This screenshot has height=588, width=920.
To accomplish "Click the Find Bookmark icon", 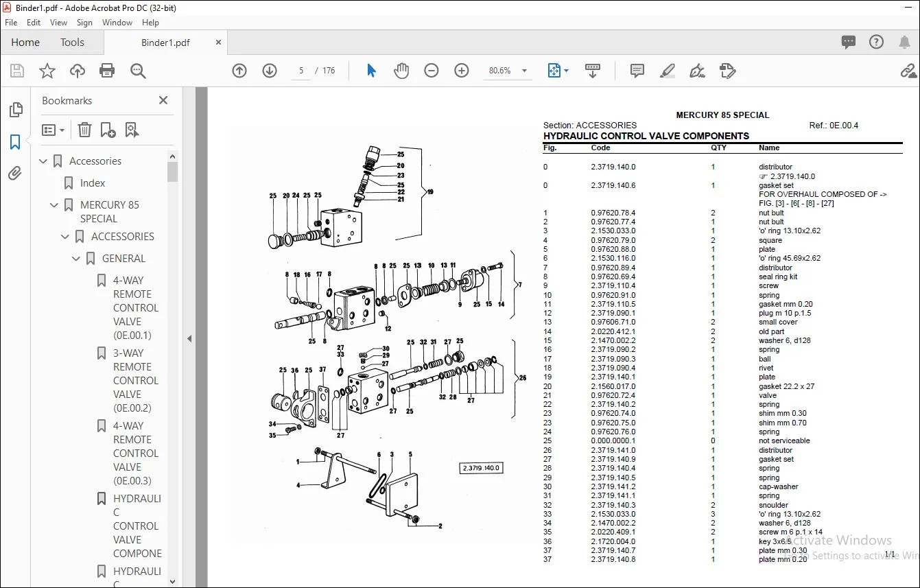I will click(x=132, y=130).
